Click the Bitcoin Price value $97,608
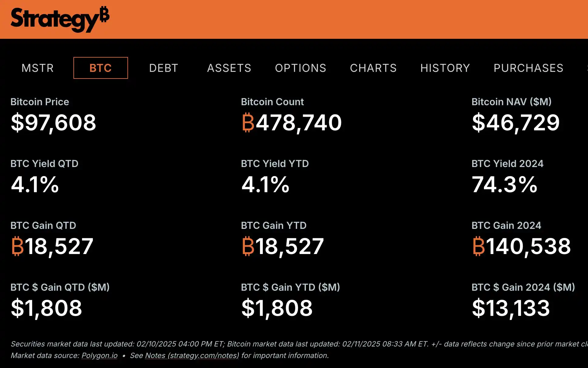588x368 pixels. [53, 123]
